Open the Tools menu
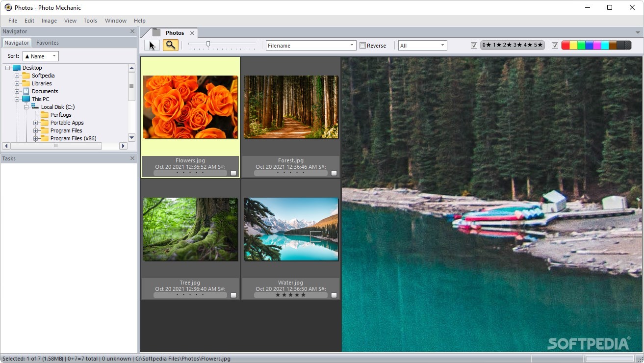 point(90,21)
